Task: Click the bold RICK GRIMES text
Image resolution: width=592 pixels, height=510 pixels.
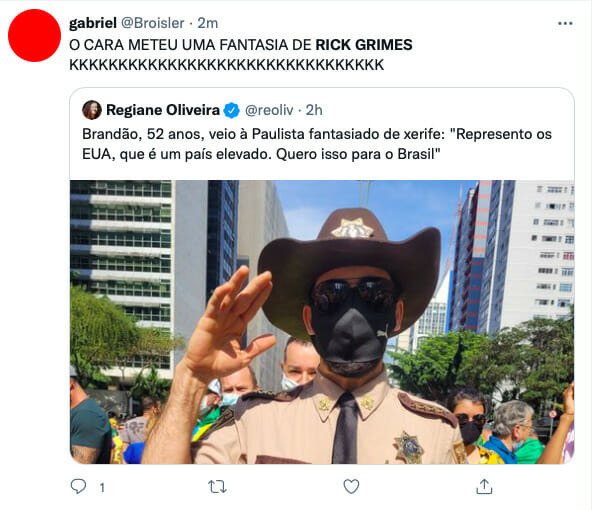Action: click(364, 45)
